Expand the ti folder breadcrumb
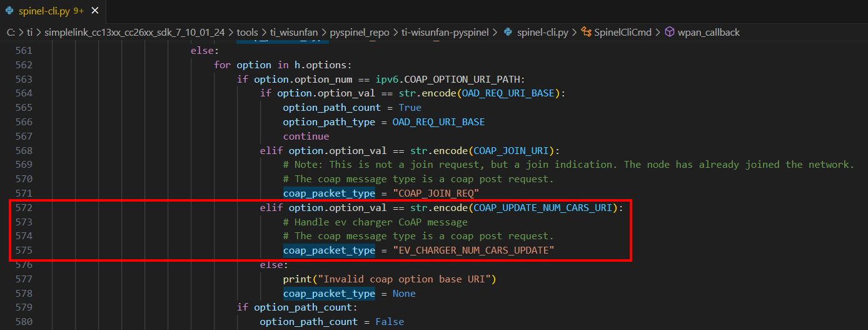The image size is (868, 330). click(x=31, y=32)
